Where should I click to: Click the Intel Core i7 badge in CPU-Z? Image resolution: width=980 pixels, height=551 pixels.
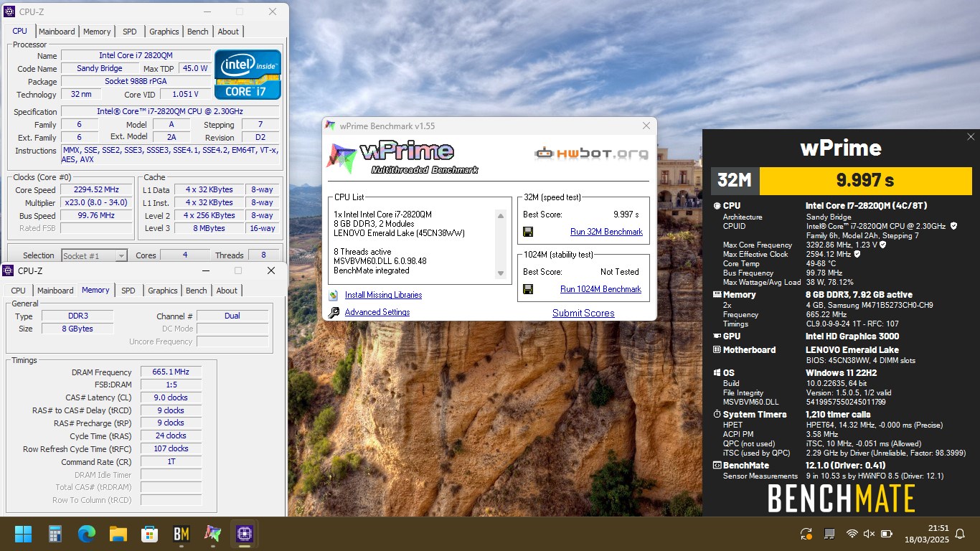click(248, 75)
